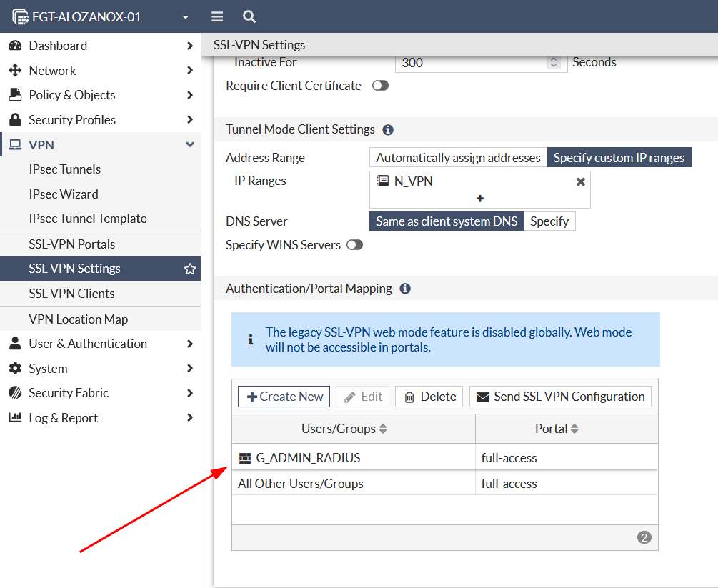Remove N_VPN with the X icon
The height and width of the screenshot is (588, 718).
(x=581, y=181)
